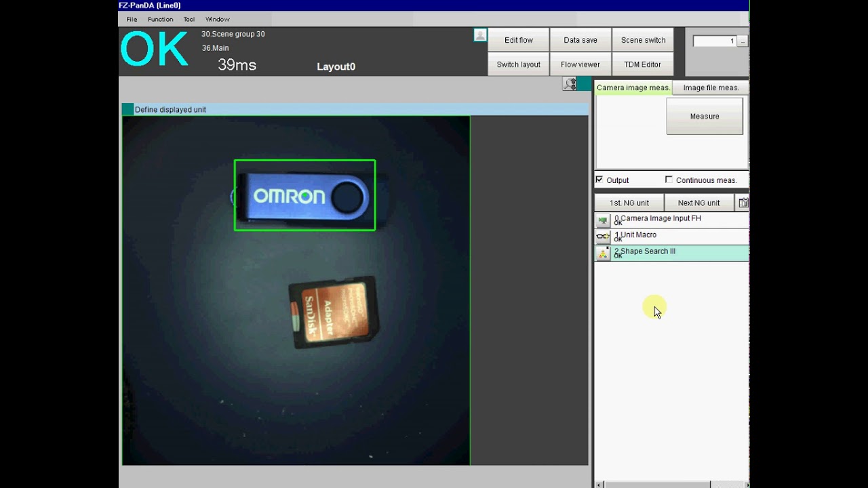This screenshot has height=488, width=868.
Task: Click the teal square beside the magnifier
Action: point(585,84)
